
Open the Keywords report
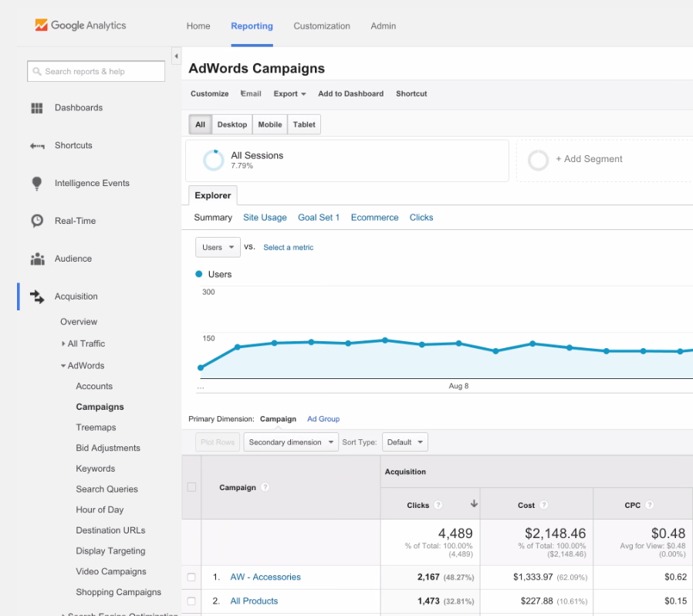pyautogui.click(x=96, y=469)
